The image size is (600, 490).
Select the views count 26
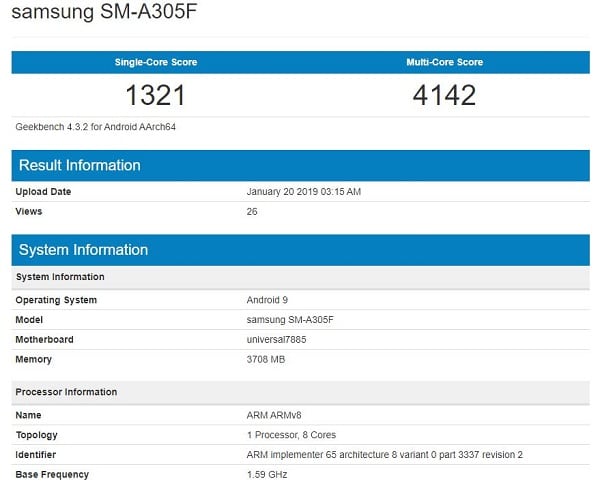point(252,212)
